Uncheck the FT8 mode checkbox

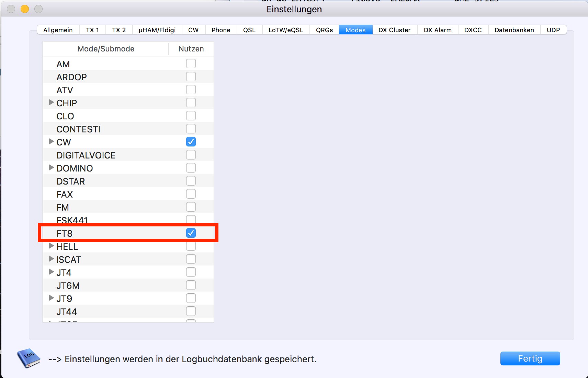click(x=191, y=233)
